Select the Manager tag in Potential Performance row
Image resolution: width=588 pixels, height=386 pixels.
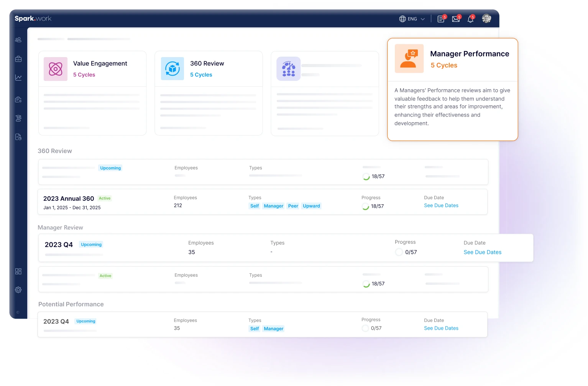pos(274,329)
